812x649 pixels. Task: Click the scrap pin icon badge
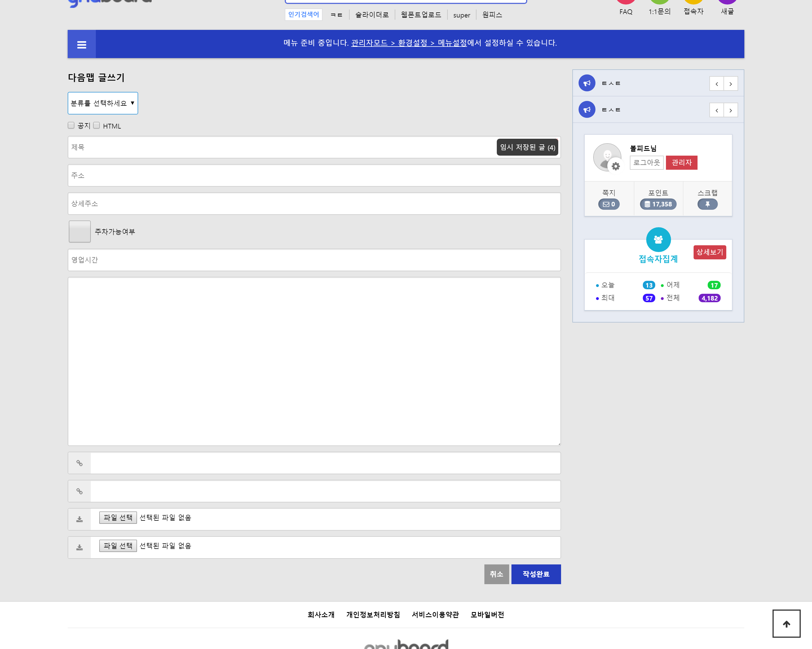707,204
